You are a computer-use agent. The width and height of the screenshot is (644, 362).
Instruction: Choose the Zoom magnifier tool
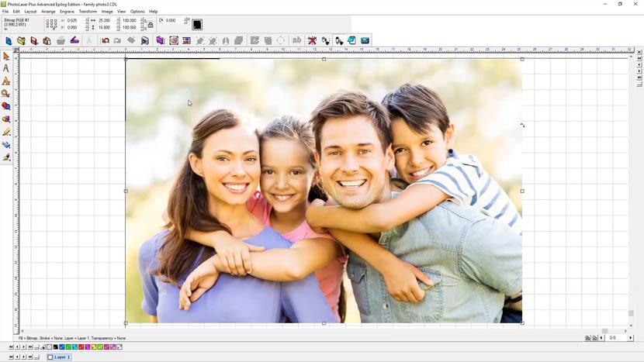6,94
